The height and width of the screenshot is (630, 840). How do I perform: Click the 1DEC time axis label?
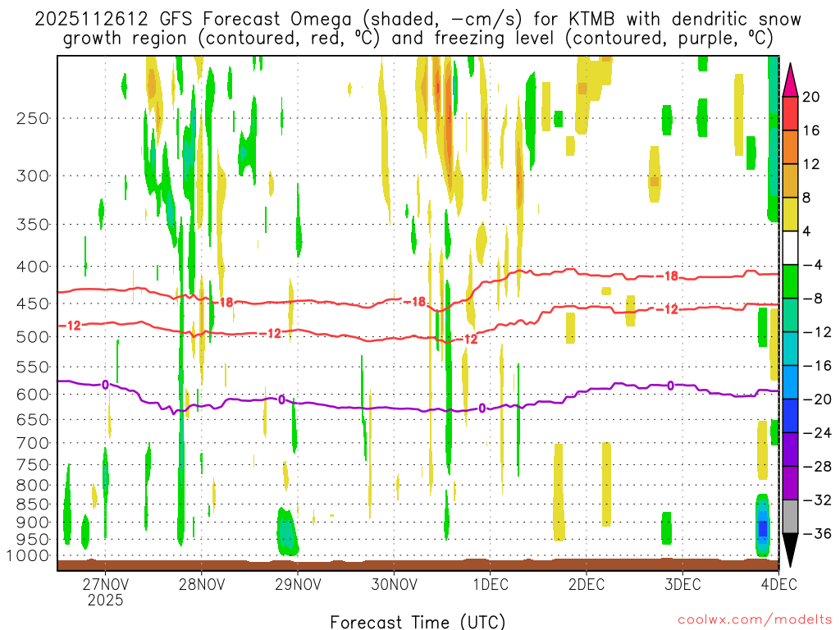(x=491, y=584)
